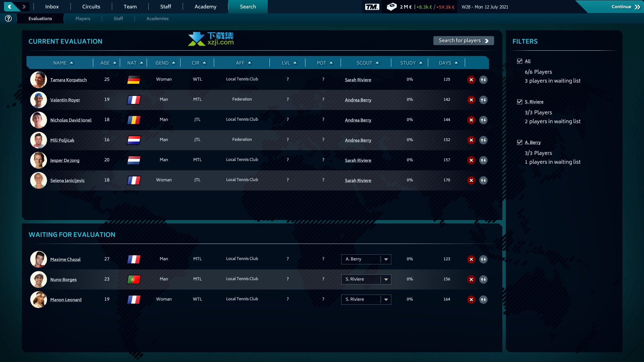Move Mili Poljicak using swap icon
This screenshot has height=362, width=644.
[x=483, y=140]
